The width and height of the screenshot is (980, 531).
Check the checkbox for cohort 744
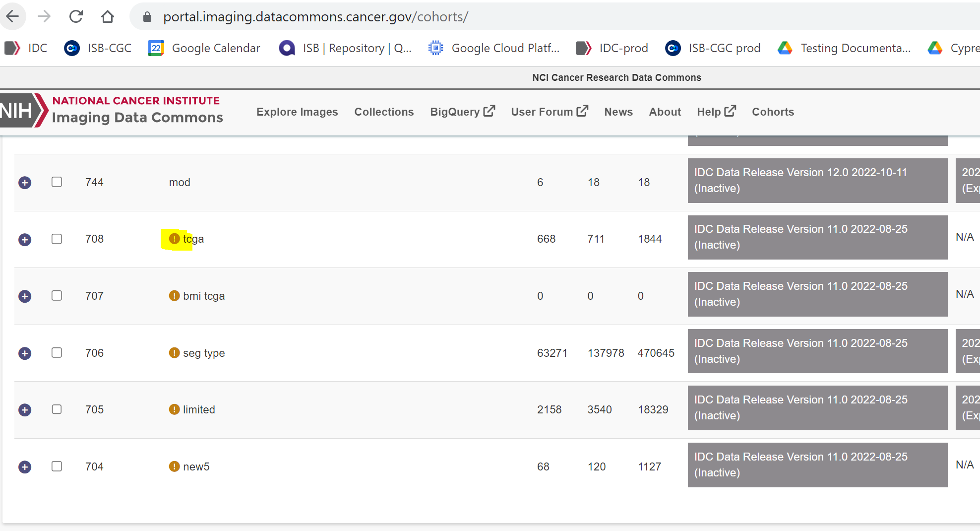[57, 182]
